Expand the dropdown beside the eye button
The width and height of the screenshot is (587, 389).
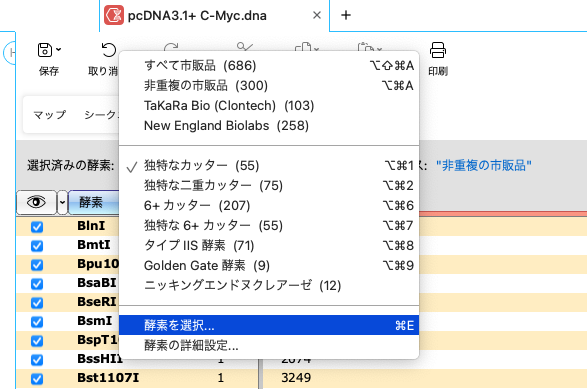click(62, 202)
